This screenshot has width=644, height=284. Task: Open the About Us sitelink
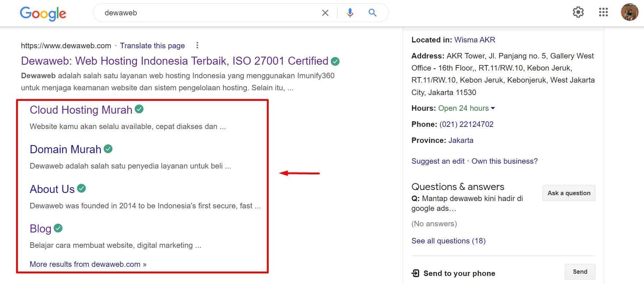52,189
